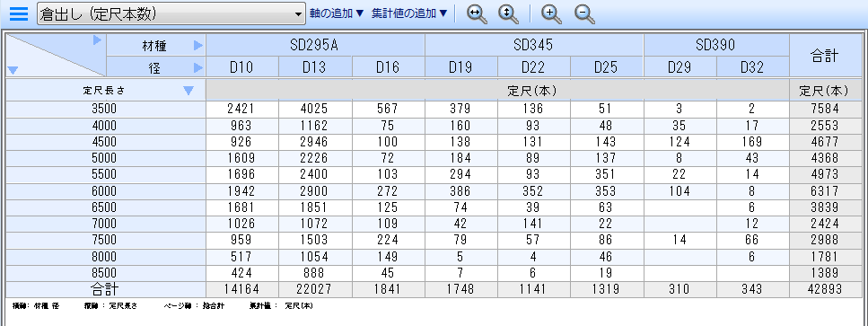Select the SD345 column group header
The height and width of the screenshot is (326, 868).
point(534,45)
